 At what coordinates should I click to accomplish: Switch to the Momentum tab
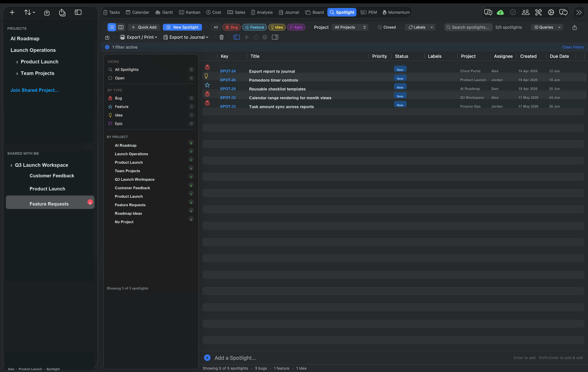point(396,12)
